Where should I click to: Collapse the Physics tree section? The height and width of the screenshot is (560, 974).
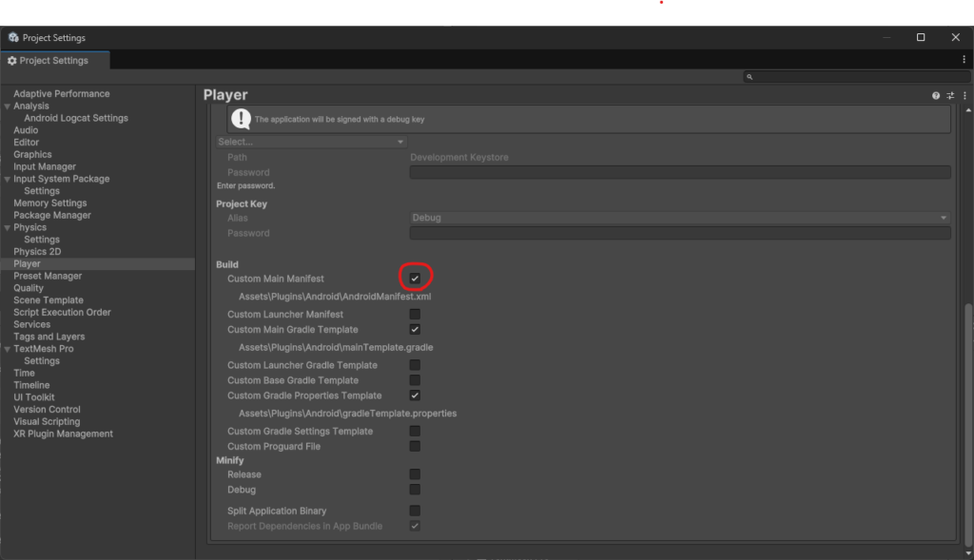point(8,228)
